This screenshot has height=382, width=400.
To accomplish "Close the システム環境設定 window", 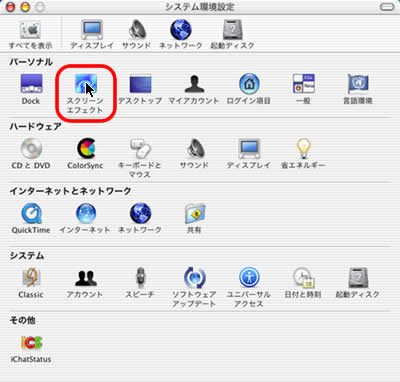I will point(10,7).
